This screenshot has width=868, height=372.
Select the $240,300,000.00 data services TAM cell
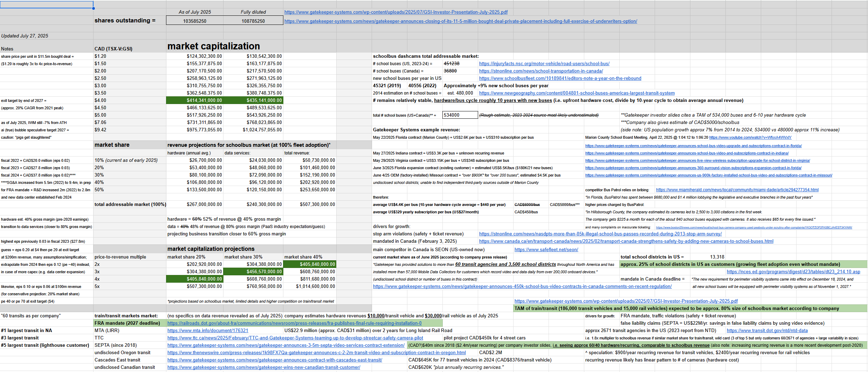(x=253, y=205)
